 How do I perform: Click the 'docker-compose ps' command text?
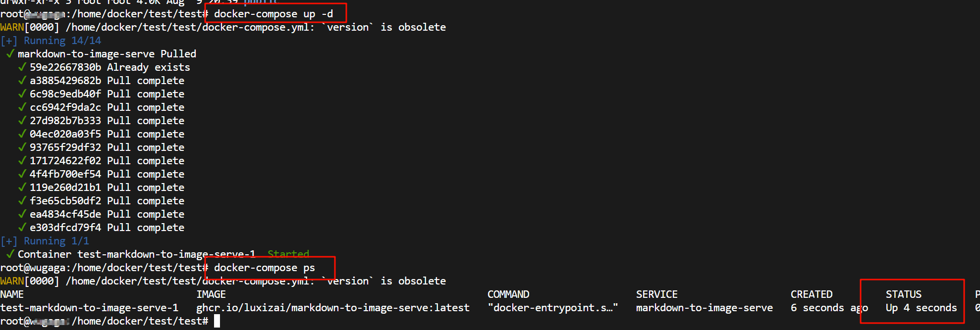pyautogui.click(x=265, y=268)
